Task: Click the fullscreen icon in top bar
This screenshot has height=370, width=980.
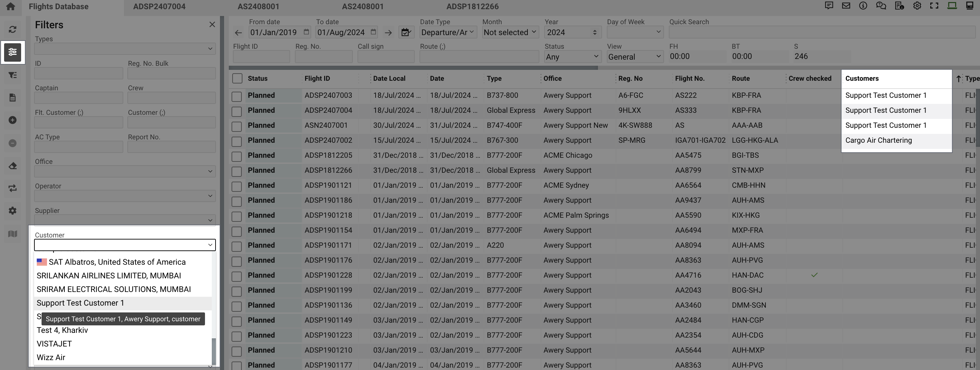Action: coord(934,6)
